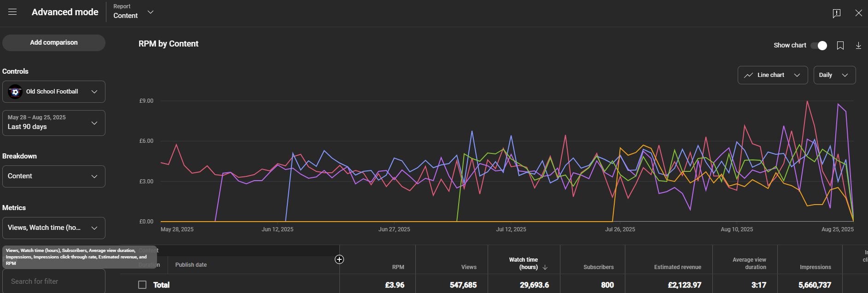The image size is (868, 293).
Task: Download the current report data
Action: (858, 46)
